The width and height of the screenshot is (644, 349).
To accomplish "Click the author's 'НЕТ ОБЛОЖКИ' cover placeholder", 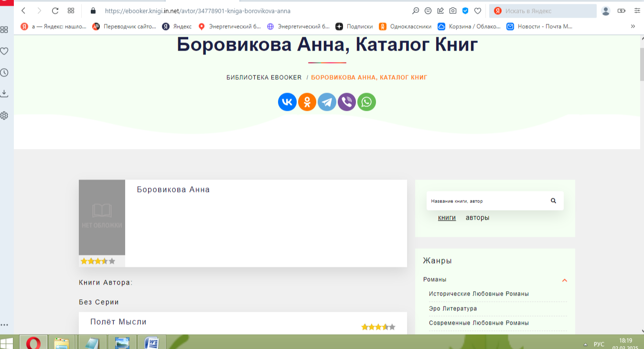I will [102, 217].
